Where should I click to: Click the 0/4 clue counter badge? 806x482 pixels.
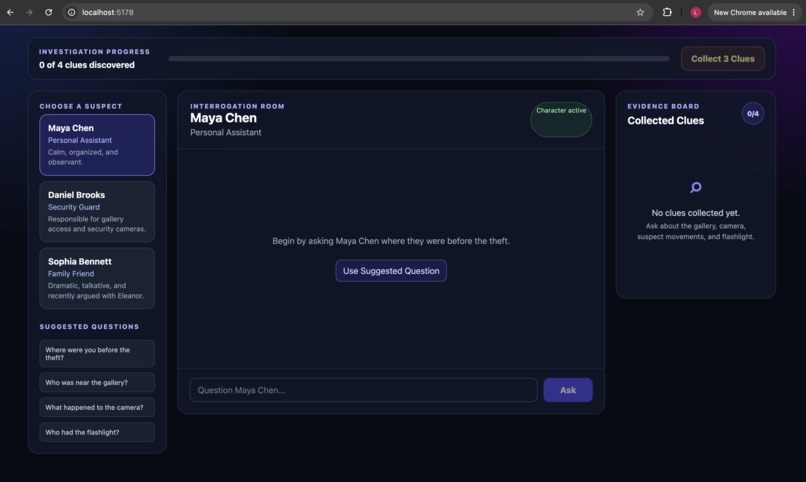tap(753, 114)
